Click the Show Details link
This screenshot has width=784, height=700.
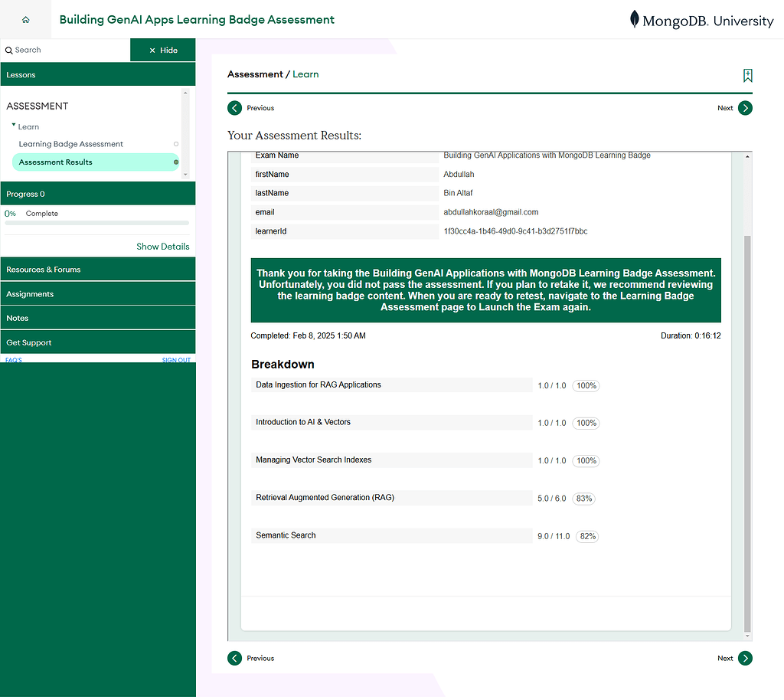[162, 247]
